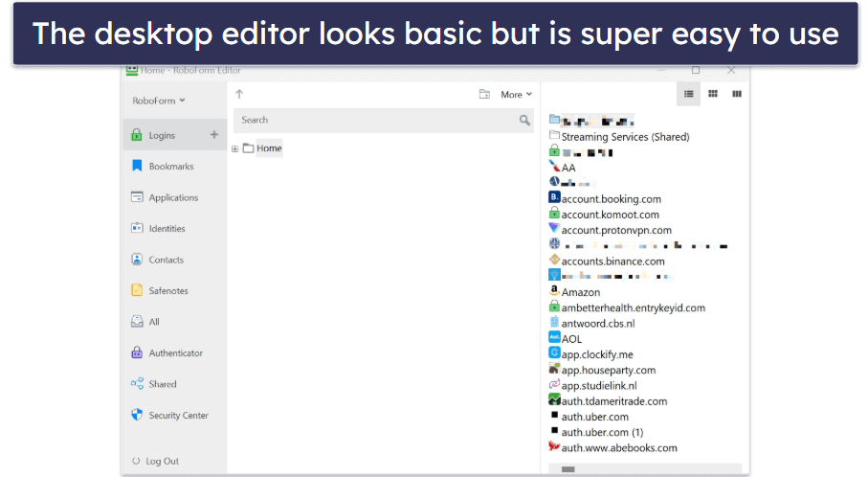Click the Safenotes yellow note icon
The height and width of the screenshot is (477, 868).
point(137,290)
